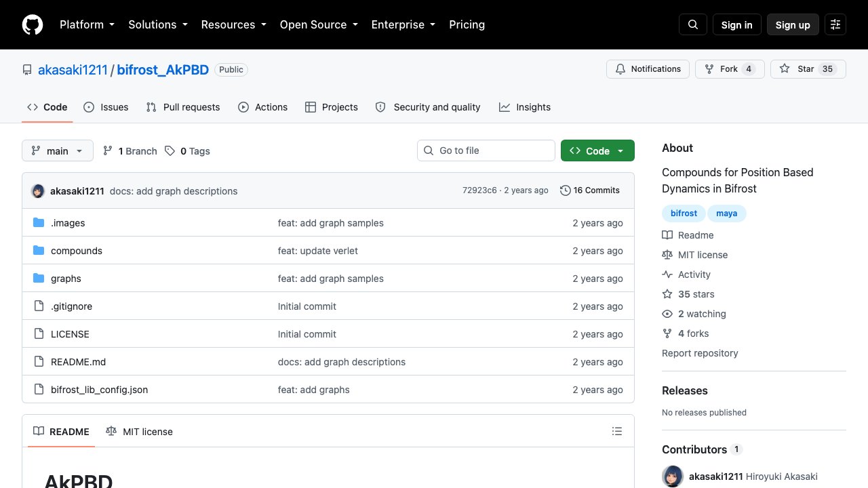Click the Public visibility badge
This screenshot has width=868, height=488.
[231, 70]
